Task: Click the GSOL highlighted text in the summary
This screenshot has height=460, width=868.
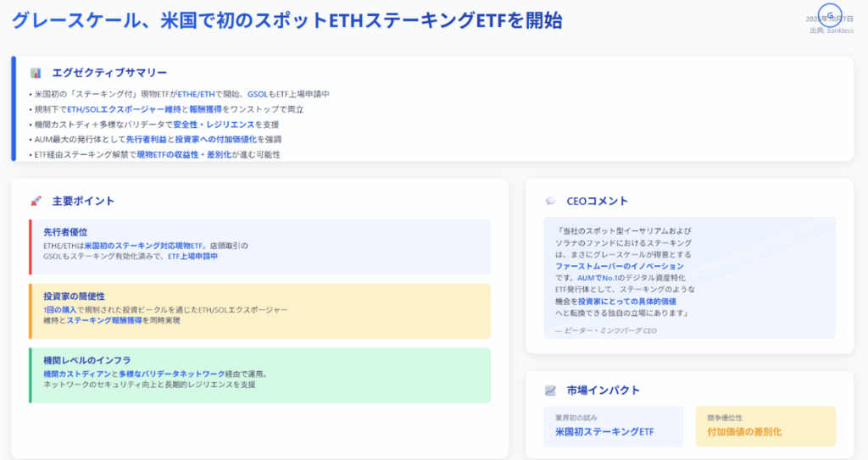Action: [257, 94]
